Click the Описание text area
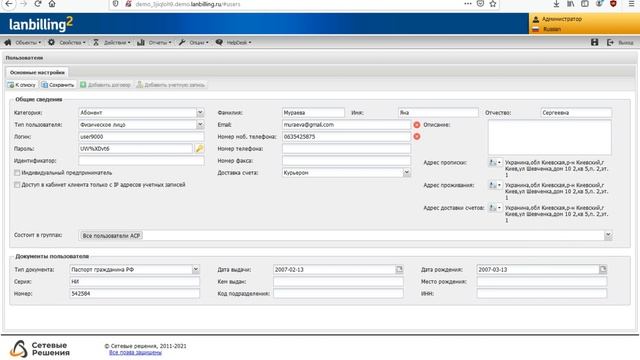640x360 pixels. click(549, 138)
